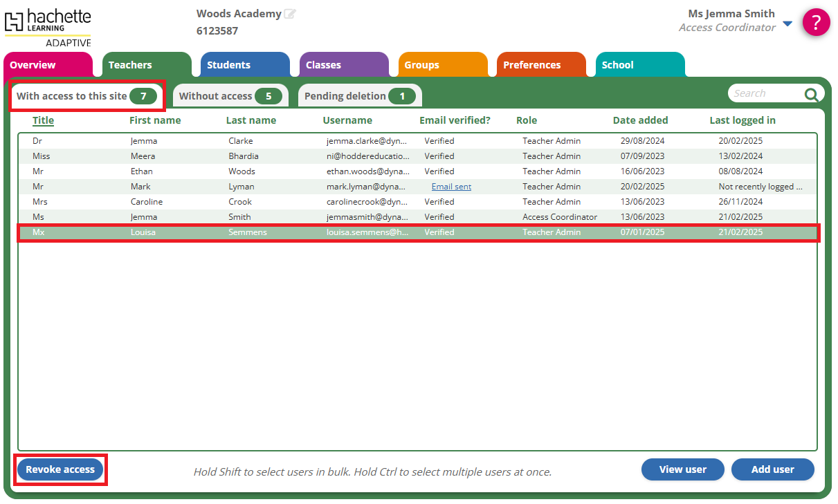Open the Preferences tab
838x504 pixels.
tap(531, 65)
